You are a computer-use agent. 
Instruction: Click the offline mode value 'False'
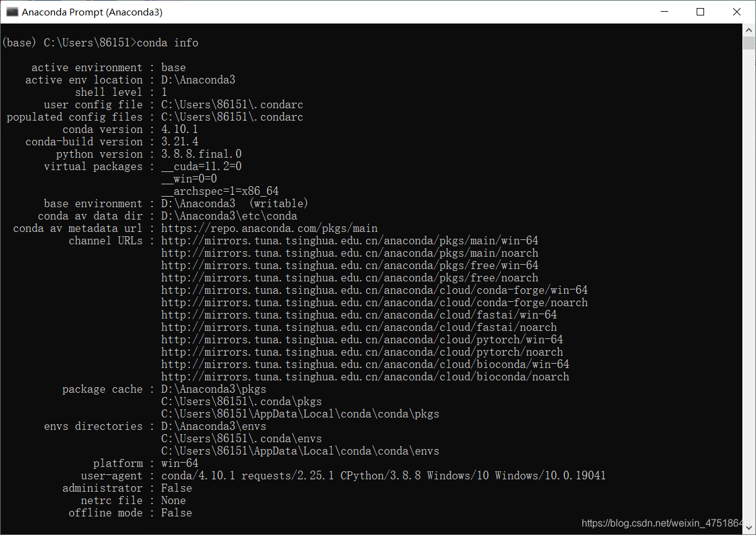coord(177,513)
